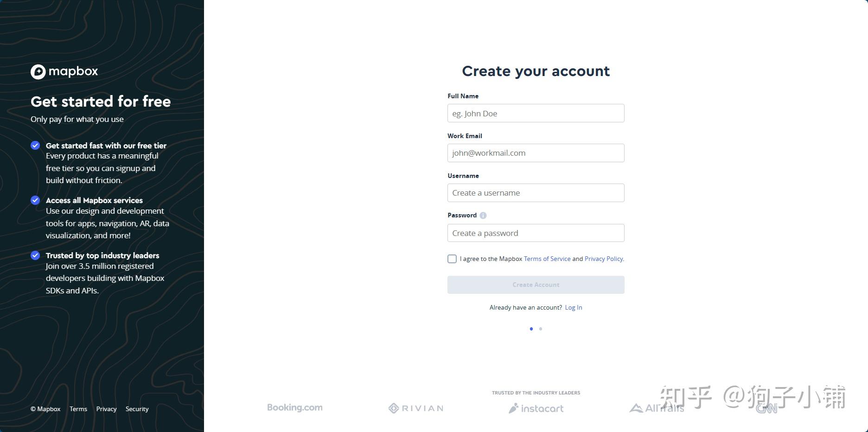The image size is (868, 432).
Task: Click into the Work Email field
Action: click(536, 153)
